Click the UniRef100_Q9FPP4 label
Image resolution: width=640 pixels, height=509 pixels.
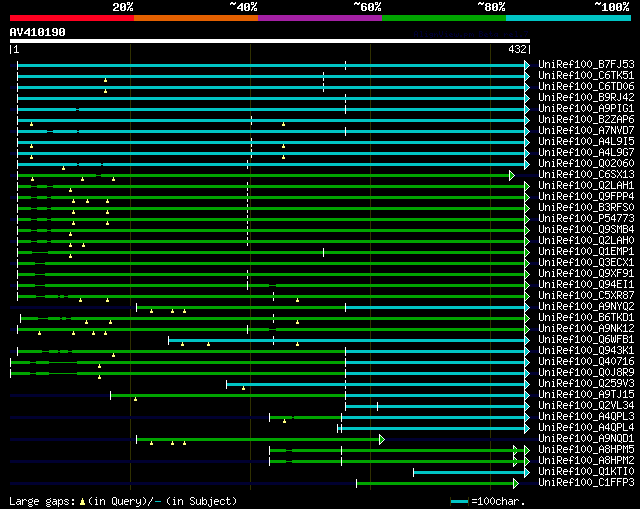(x=586, y=197)
